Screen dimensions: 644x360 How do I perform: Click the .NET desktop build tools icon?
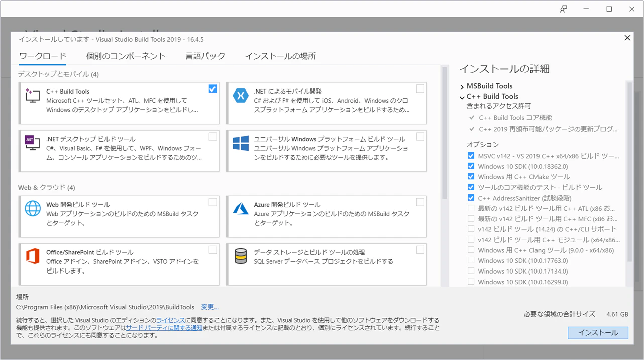click(x=33, y=144)
